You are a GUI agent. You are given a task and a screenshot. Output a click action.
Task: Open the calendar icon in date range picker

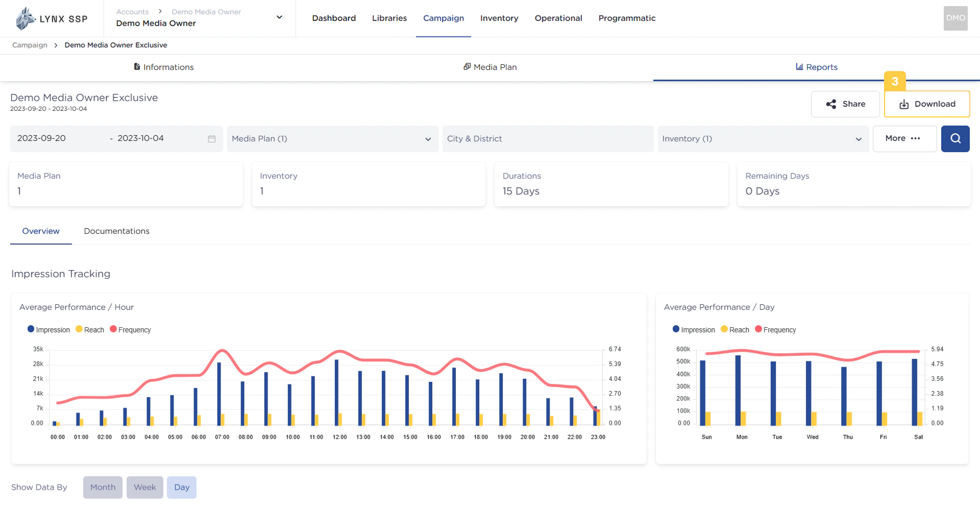click(211, 138)
